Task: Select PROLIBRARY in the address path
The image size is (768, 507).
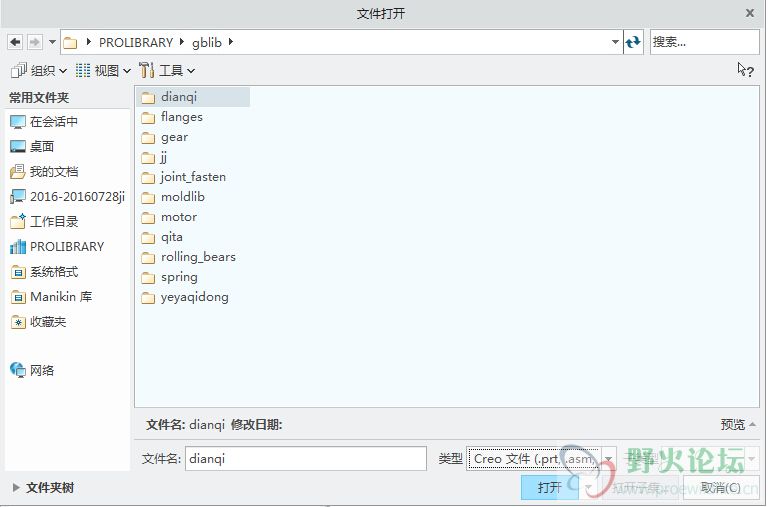Action: [x=136, y=43]
